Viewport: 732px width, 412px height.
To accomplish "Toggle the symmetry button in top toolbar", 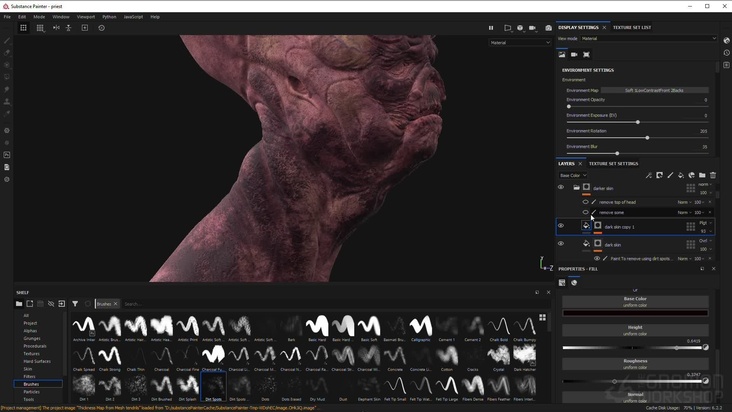I will pyautogui.click(x=56, y=28).
